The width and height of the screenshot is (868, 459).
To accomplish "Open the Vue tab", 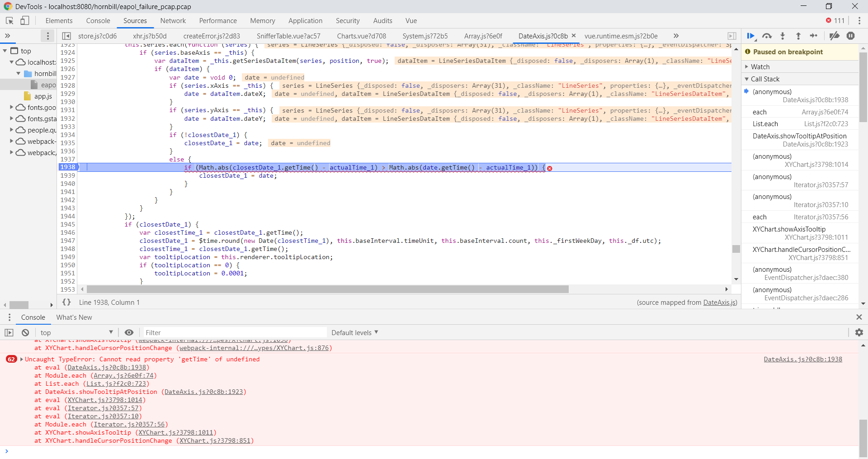I will [x=411, y=21].
